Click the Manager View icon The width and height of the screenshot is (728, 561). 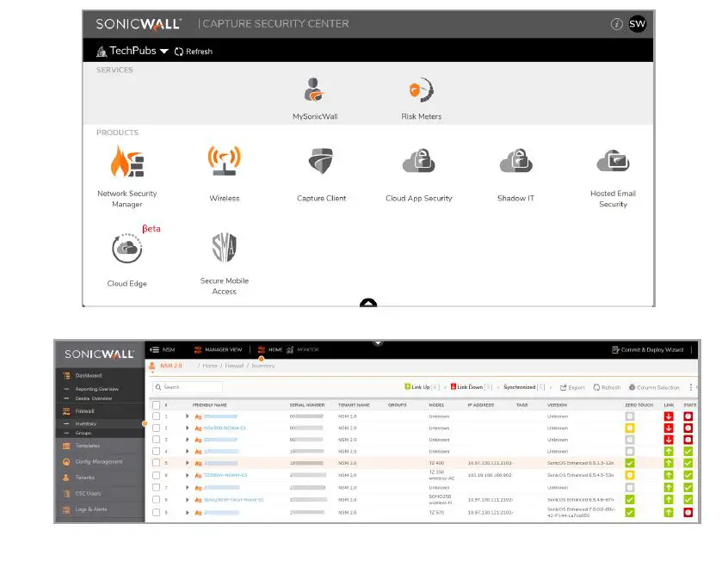tap(198, 349)
